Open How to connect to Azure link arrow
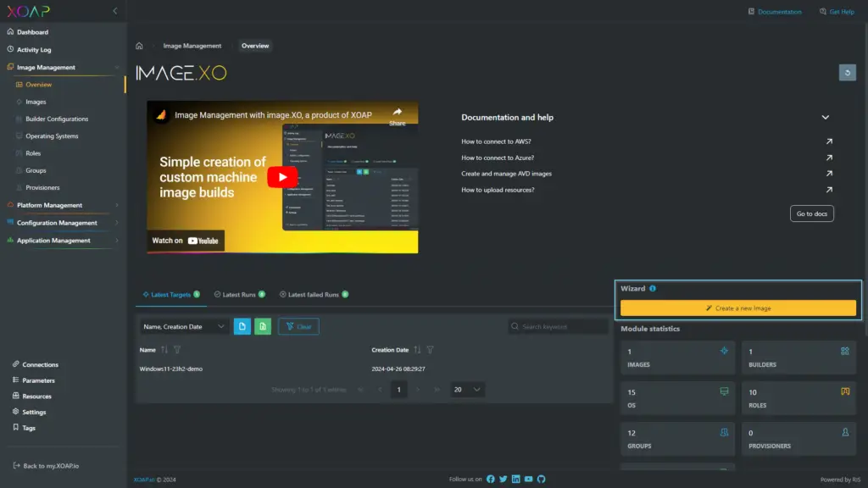This screenshot has width=868, height=488. tap(829, 158)
